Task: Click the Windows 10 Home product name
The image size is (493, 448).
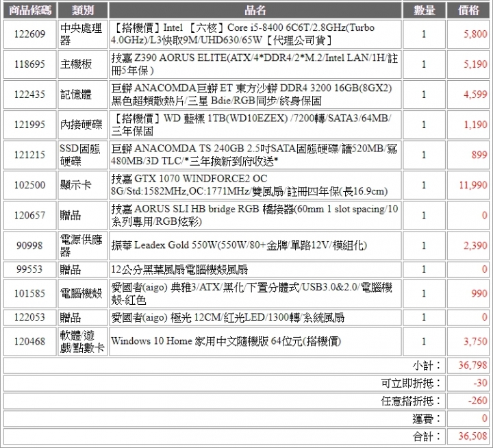Action: (226, 341)
